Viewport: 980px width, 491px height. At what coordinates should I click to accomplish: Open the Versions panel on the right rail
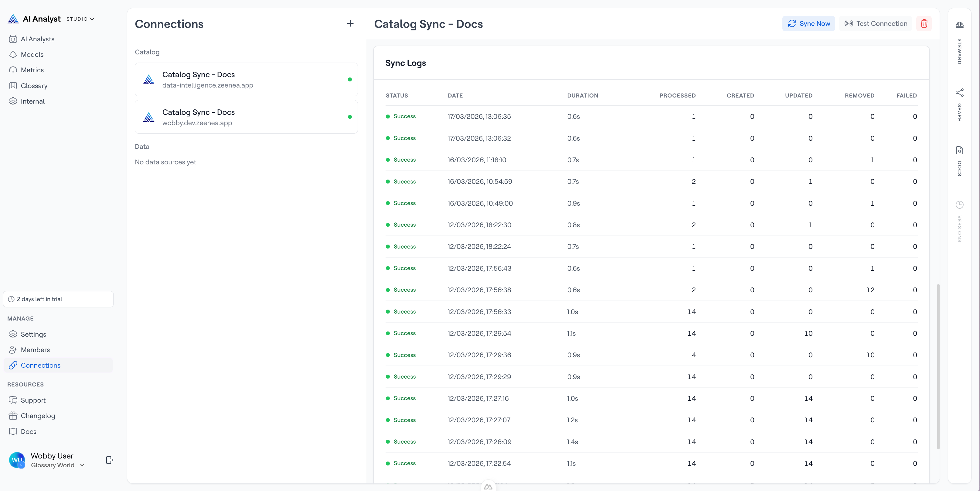click(960, 204)
